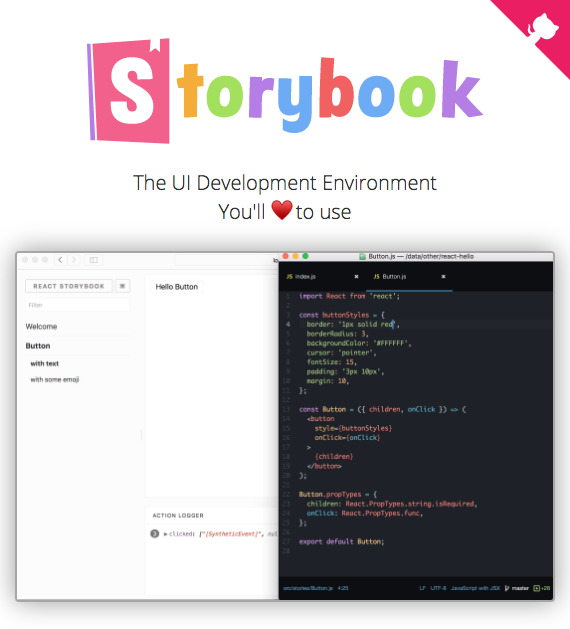Click the Button.propTypes line
The height and width of the screenshot is (629, 570).
pos(338,494)
